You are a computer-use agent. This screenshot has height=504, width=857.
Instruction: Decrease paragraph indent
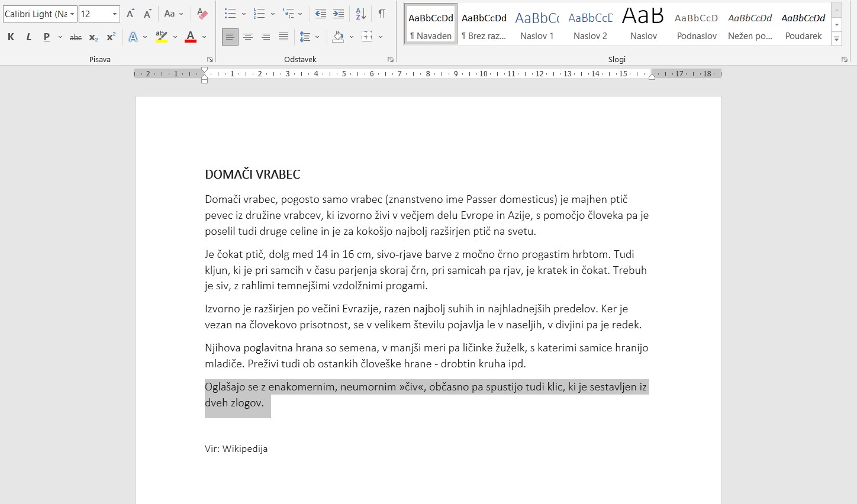320,14
